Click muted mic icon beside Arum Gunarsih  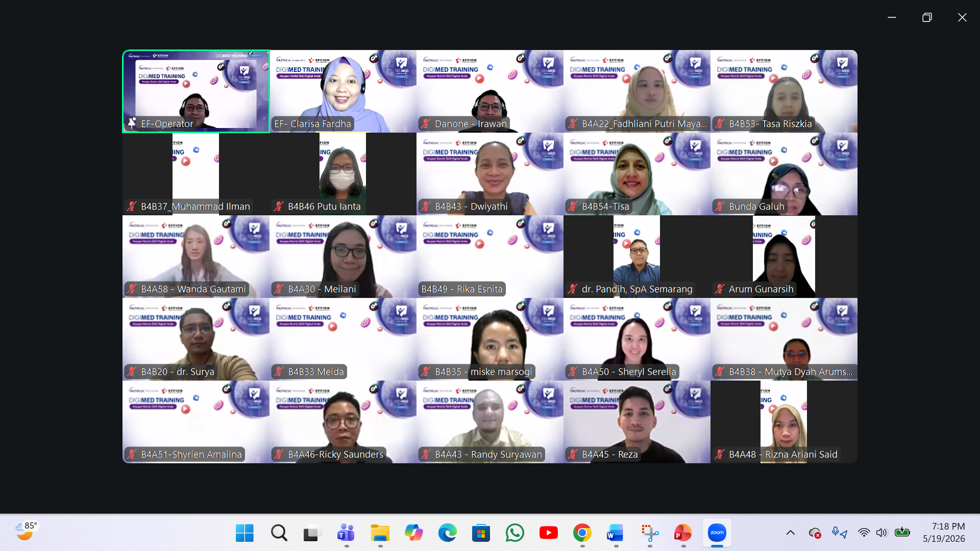720,289
